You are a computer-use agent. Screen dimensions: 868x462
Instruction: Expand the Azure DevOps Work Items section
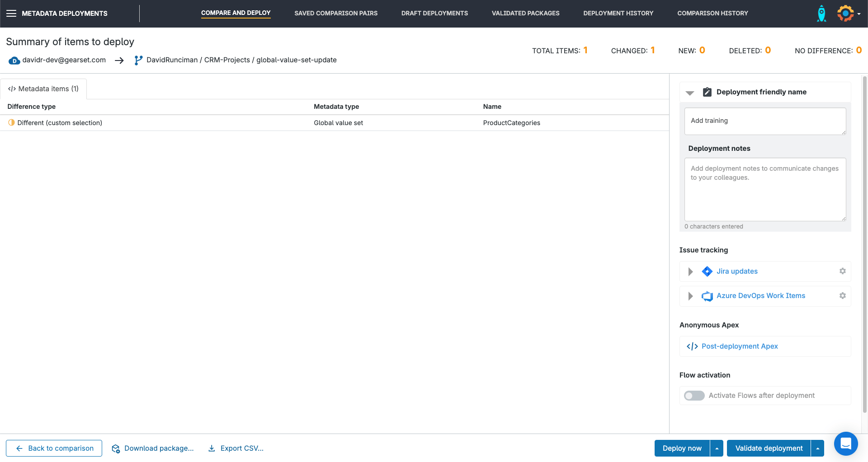pyautogui.click(x=690, y=296)
